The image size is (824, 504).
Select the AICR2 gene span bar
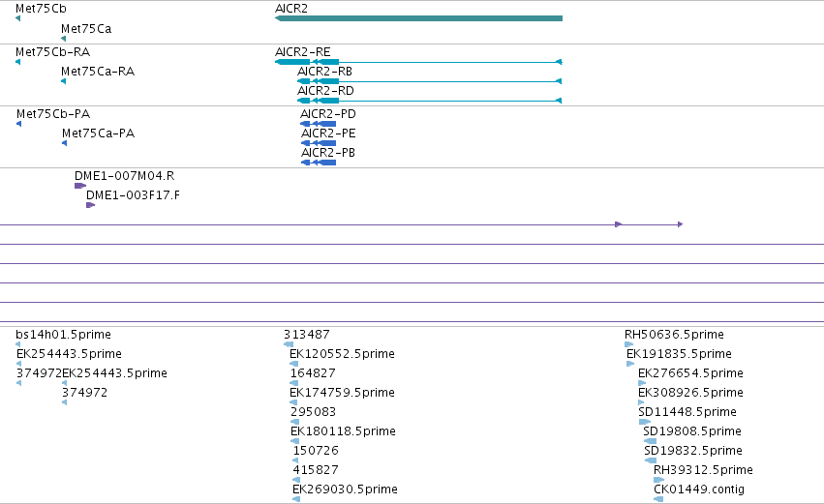(x=419, y=18)
